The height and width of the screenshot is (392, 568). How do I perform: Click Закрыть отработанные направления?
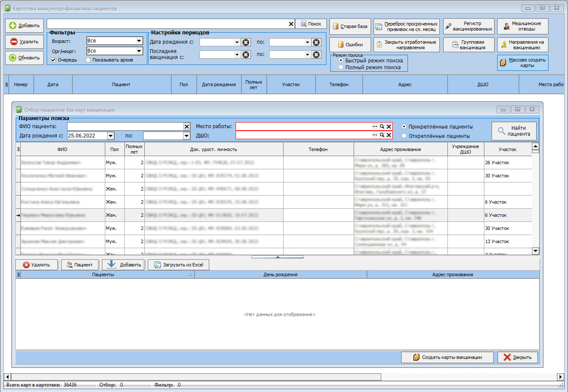[406, 45]
